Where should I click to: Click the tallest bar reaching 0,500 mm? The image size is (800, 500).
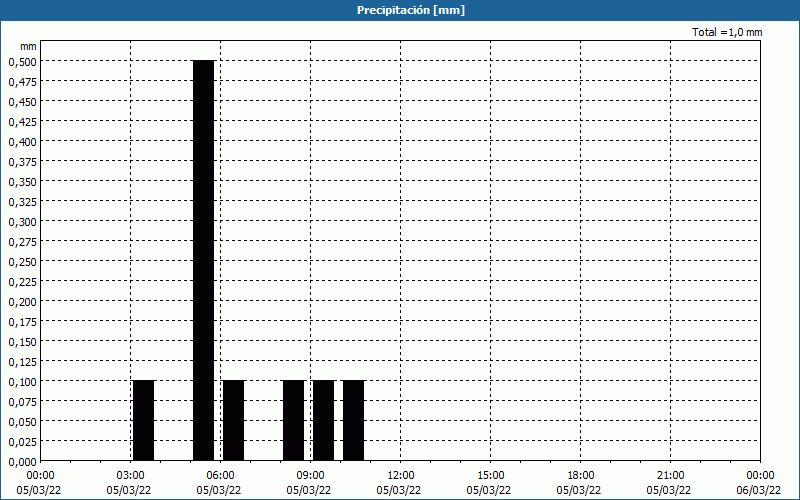tap(204, 260)
